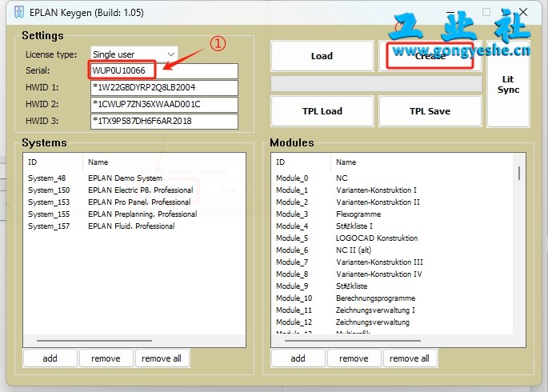Click the progress bar below Load
The width and height of the screenshot is (548, 392).
[376, 84]
